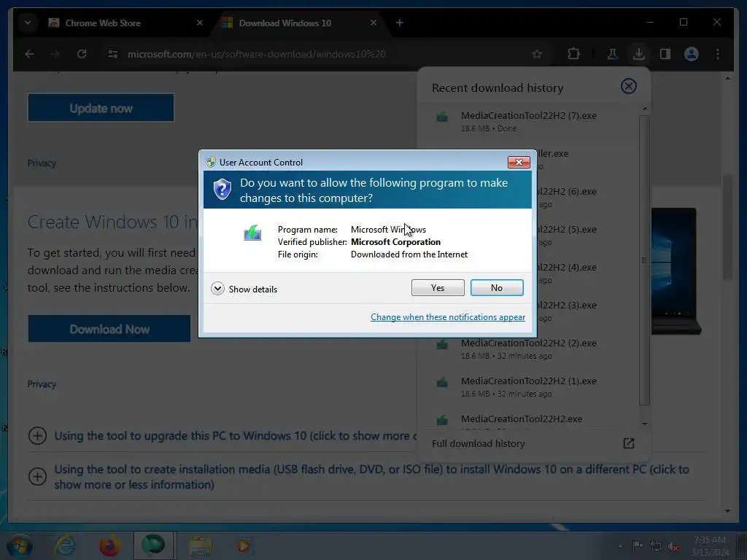The image size is (747, 560).
Task: Click the page vertical scrollbar thumb
Action: [x=727, y=227]
